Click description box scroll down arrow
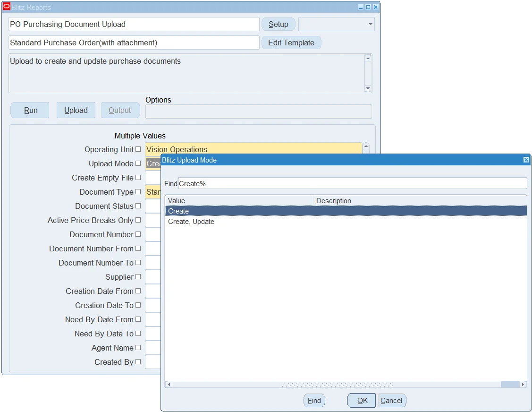The height and width of the screenshot is (412, 532). [368, 88]
